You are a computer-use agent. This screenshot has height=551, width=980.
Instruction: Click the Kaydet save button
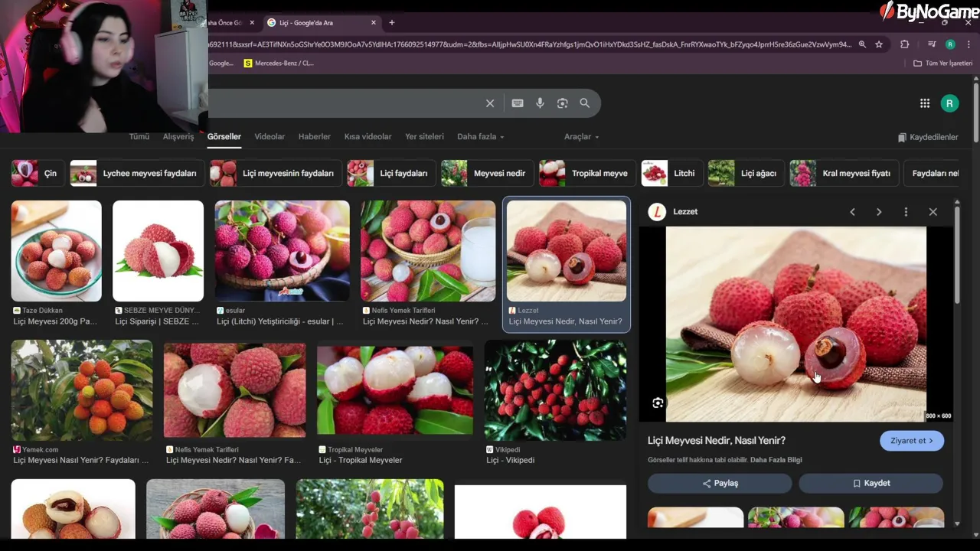pyautogui.click(x=871, y=484)
